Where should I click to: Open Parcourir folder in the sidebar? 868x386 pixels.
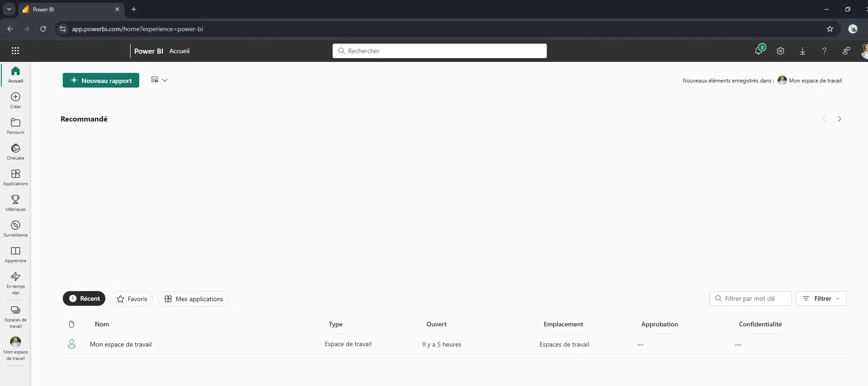click(x=16, y=126)
